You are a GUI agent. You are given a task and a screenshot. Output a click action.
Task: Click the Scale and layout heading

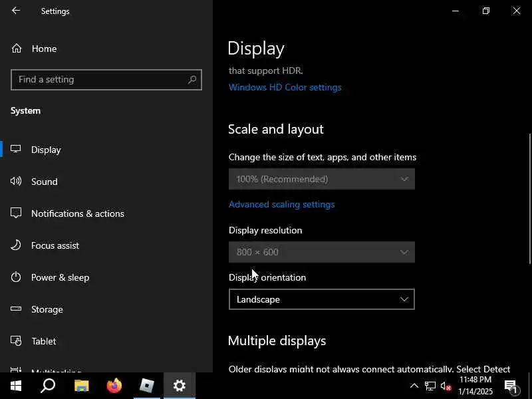276,129
